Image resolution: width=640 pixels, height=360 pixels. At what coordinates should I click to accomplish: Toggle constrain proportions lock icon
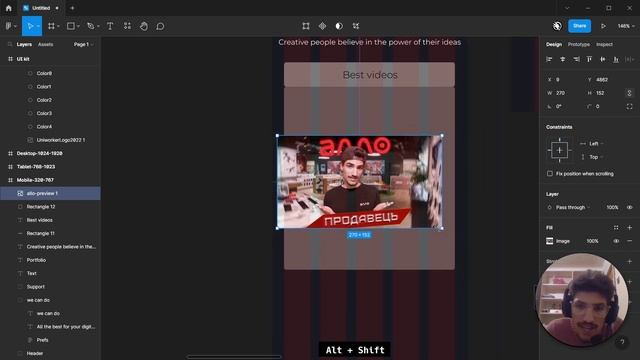[629, 93]
